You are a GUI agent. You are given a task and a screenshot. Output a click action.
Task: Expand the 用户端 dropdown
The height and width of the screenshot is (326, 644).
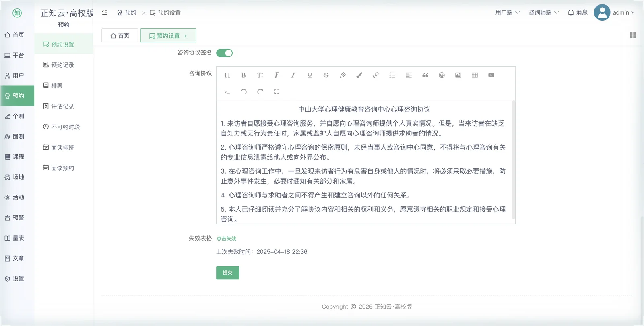pyautogui.click(x=507, y=12)
